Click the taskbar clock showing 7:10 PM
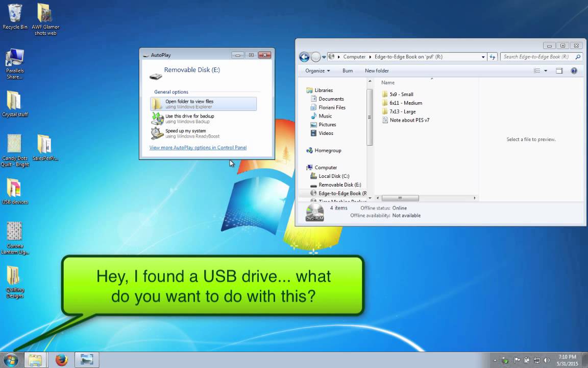This screenshot has width=588, height=368. [x=567, y=360]
